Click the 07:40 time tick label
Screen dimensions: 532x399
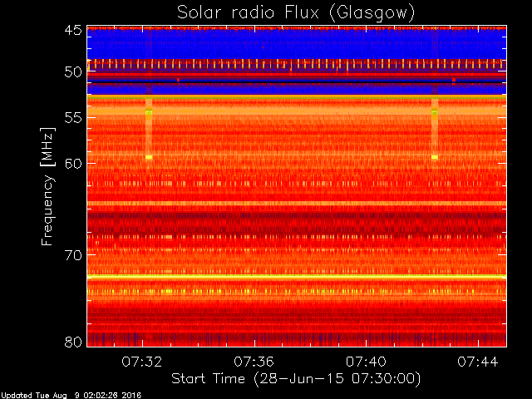tap(366, 362)
